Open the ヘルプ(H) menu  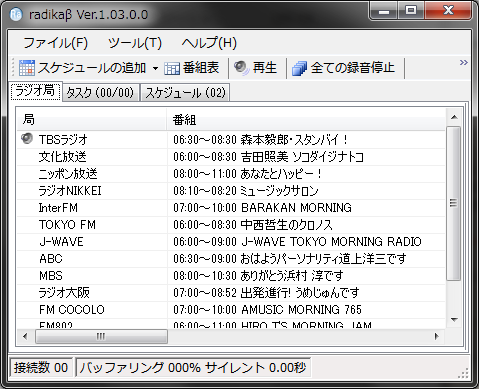(209, 43)
